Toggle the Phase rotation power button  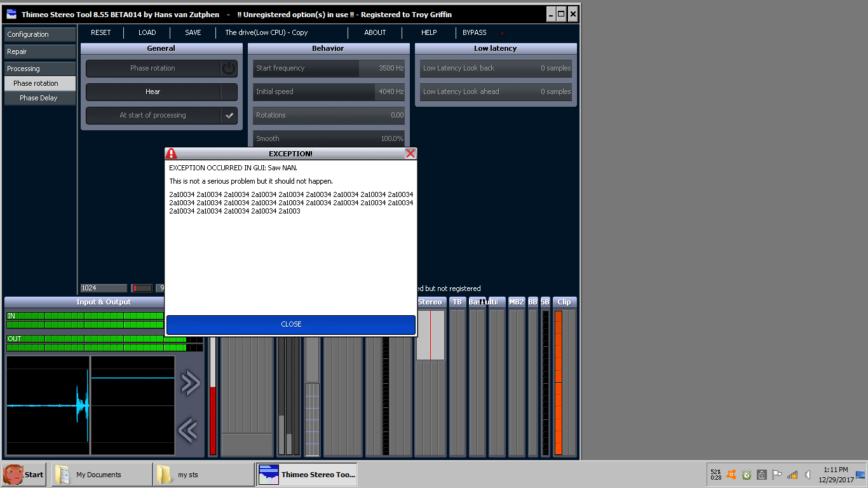pyautogui.click(x=229, y=69)
